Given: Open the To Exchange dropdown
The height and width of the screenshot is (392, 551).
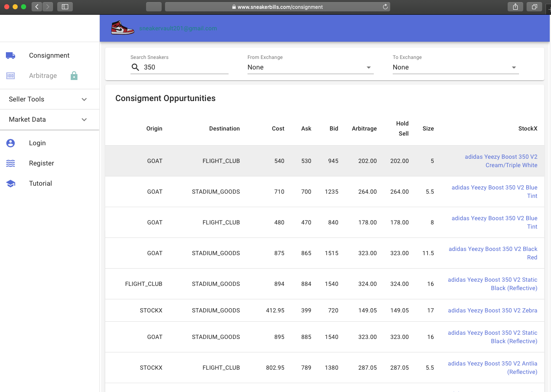Looking at the screenshot, I should click(x=456, y=67).
